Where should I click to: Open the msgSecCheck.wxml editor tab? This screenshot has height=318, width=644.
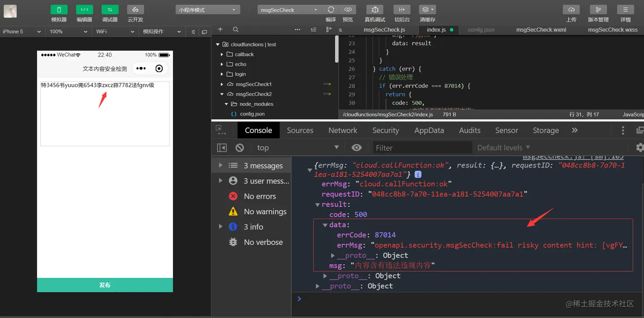(541, 30)
